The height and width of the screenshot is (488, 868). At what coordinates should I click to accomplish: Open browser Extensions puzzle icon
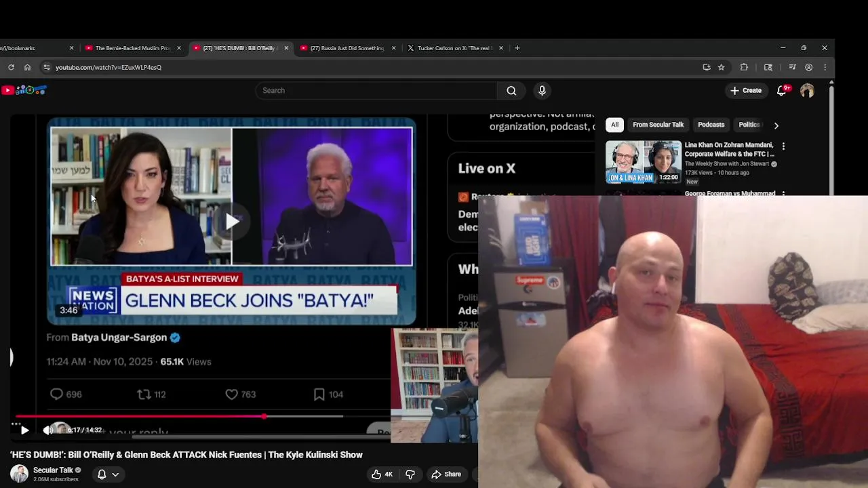point(744,67)
